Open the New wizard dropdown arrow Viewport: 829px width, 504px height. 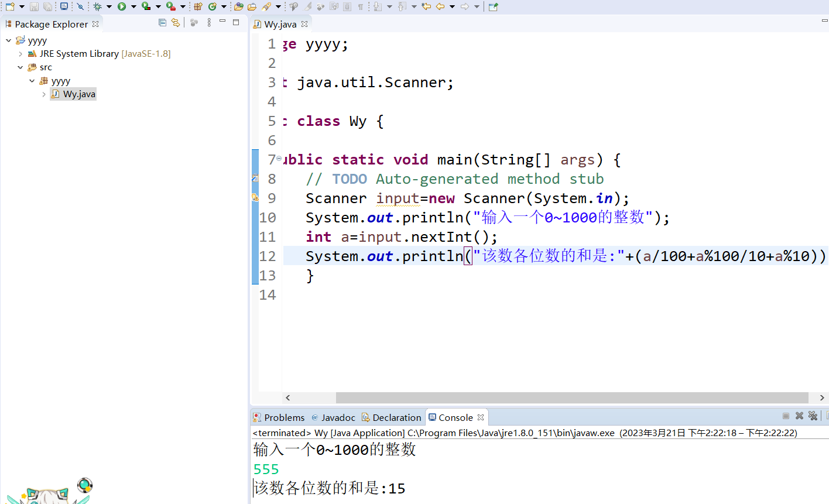click(22, 6)
